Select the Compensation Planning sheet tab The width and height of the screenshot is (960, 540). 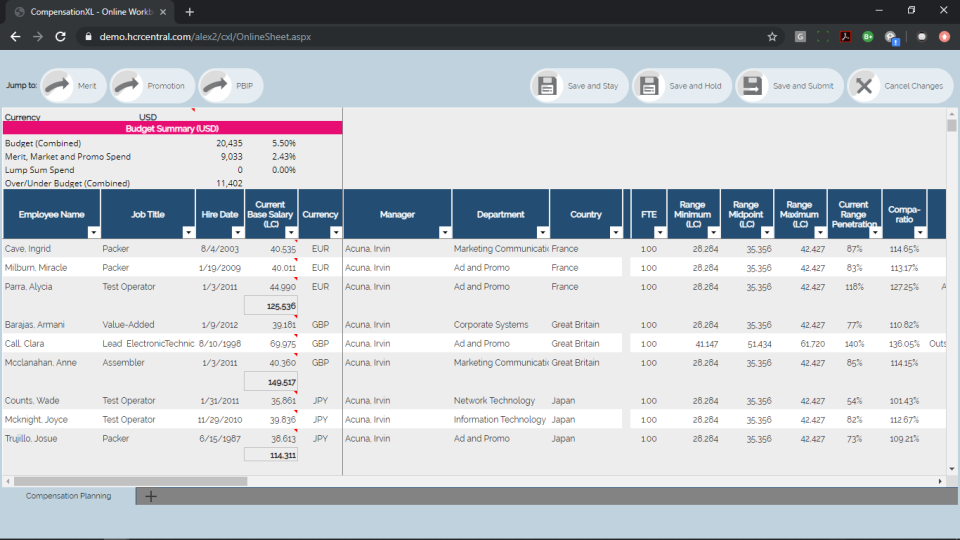tap(69, 496)
